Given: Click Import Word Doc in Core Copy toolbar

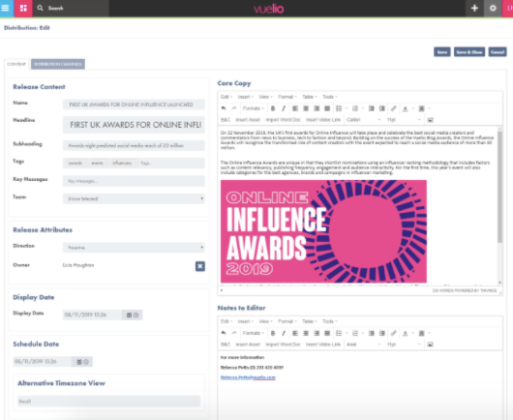Looking at the screenshot, I should pos(283,120).
